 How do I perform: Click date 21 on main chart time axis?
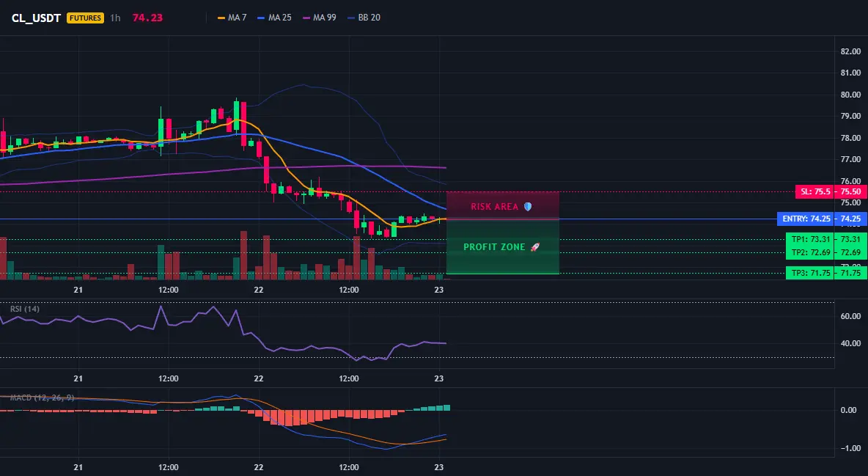(x=78, y=290)
